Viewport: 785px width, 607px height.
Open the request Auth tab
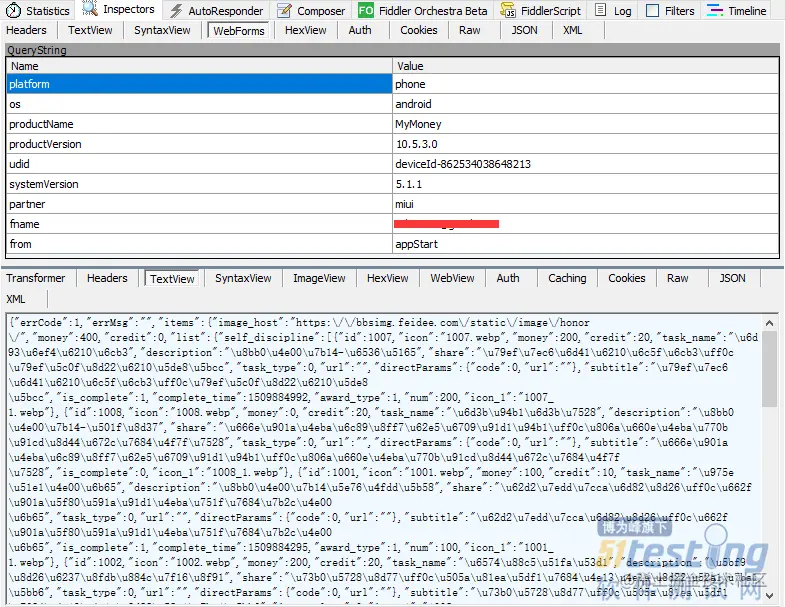click(x=360, y=30)
